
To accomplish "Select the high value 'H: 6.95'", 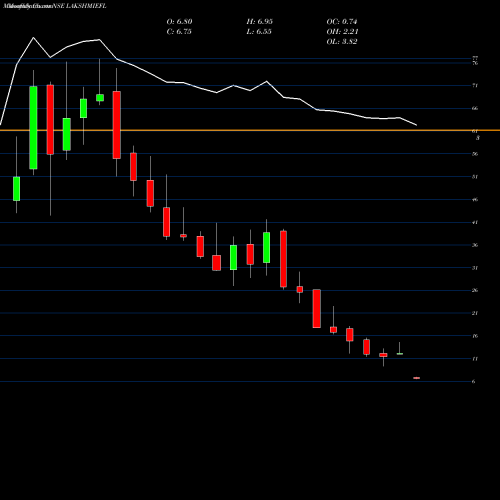I will coord(260,22).
